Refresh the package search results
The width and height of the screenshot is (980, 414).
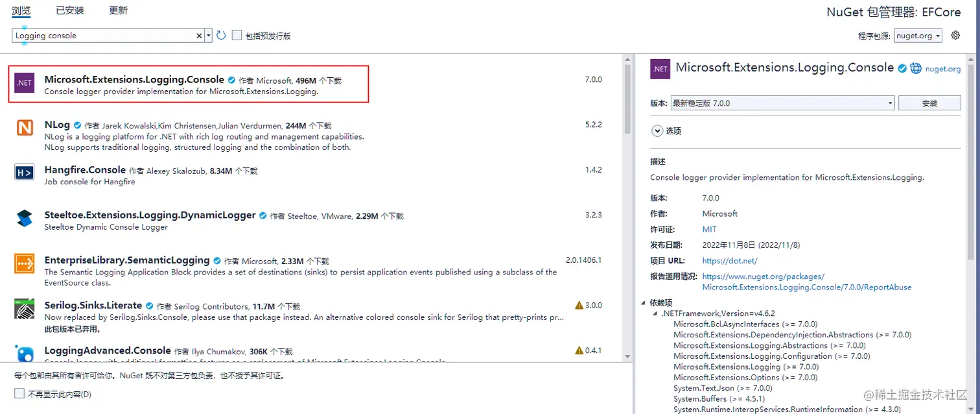point(221,36)
